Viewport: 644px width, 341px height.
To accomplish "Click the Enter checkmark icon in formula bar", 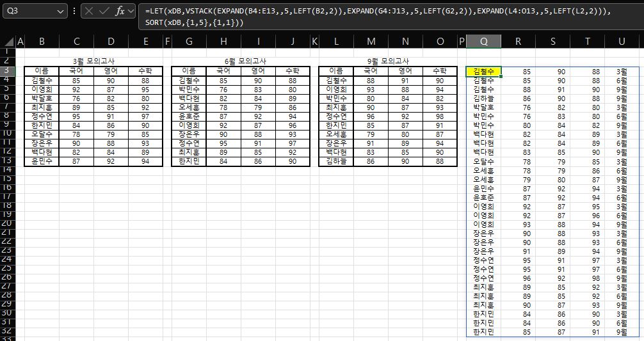I will 104,11.
